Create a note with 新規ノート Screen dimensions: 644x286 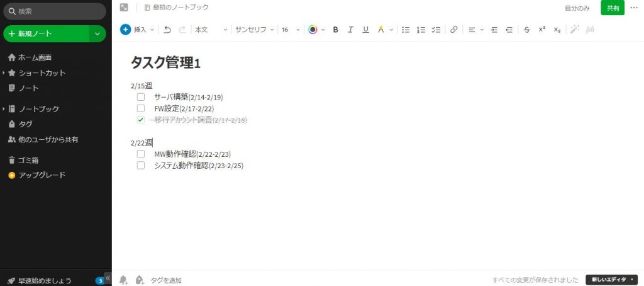pos(46,34)
